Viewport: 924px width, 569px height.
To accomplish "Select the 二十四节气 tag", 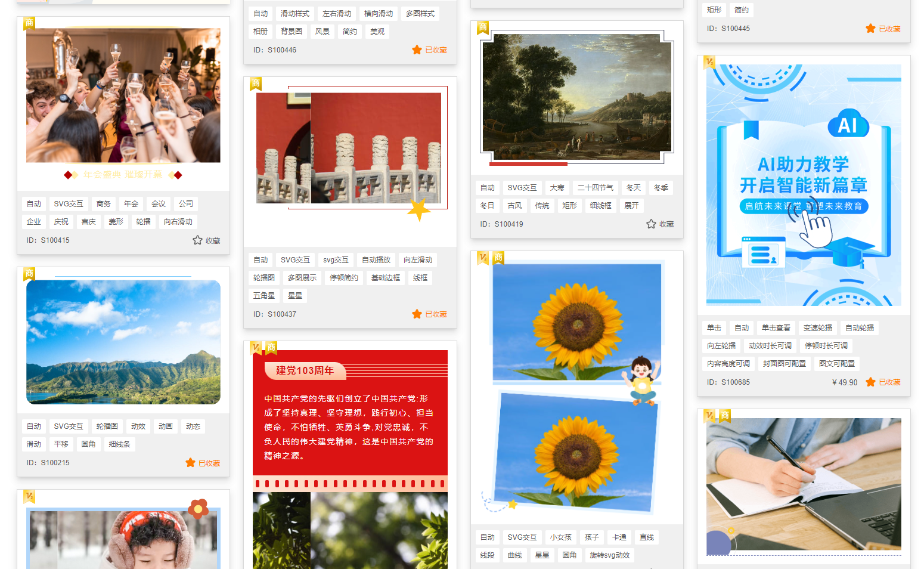I will [596, 187].
